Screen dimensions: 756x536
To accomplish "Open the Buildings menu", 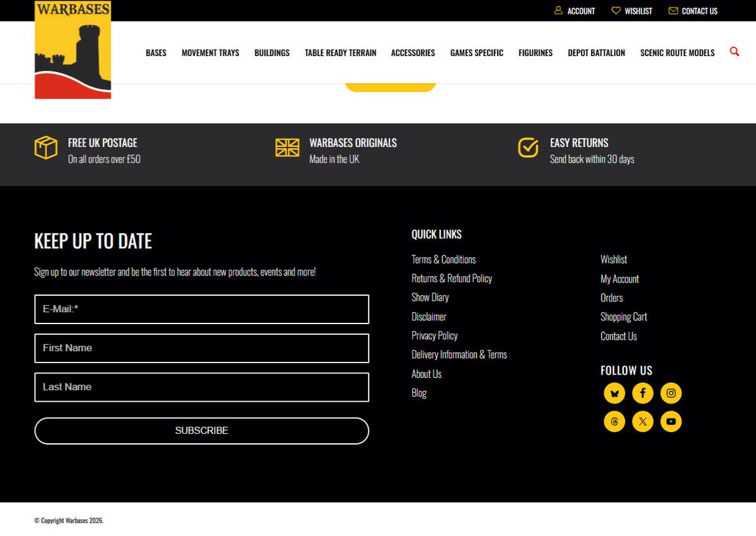I will pos(272,53).
